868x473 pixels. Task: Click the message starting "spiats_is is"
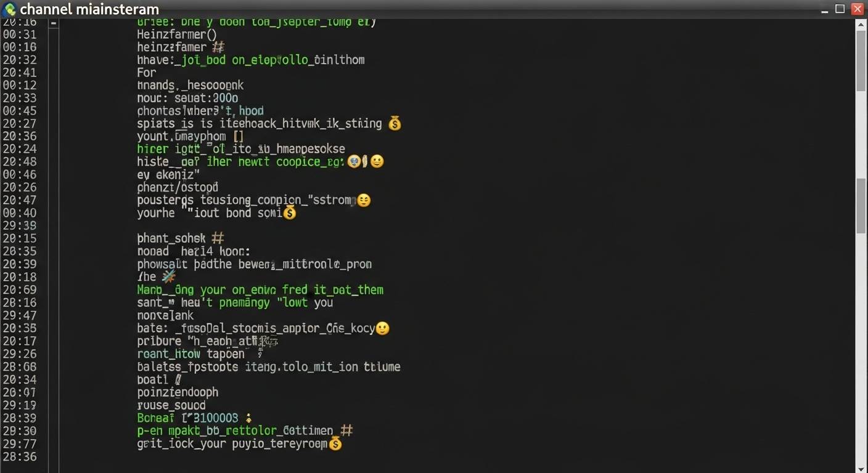pyautogui.click(x=260, y=124)
